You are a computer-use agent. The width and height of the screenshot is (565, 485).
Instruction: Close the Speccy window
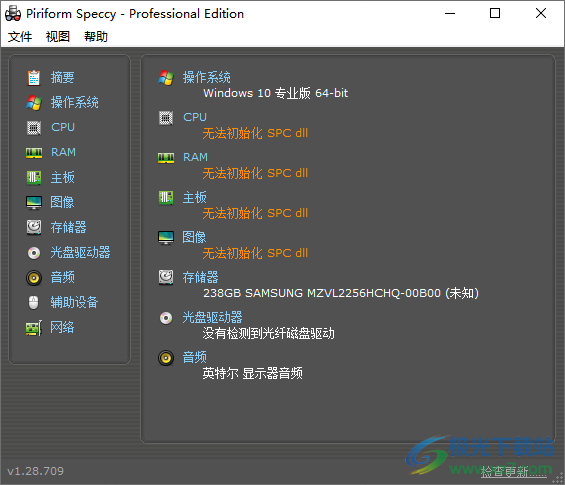click(541, 14)
